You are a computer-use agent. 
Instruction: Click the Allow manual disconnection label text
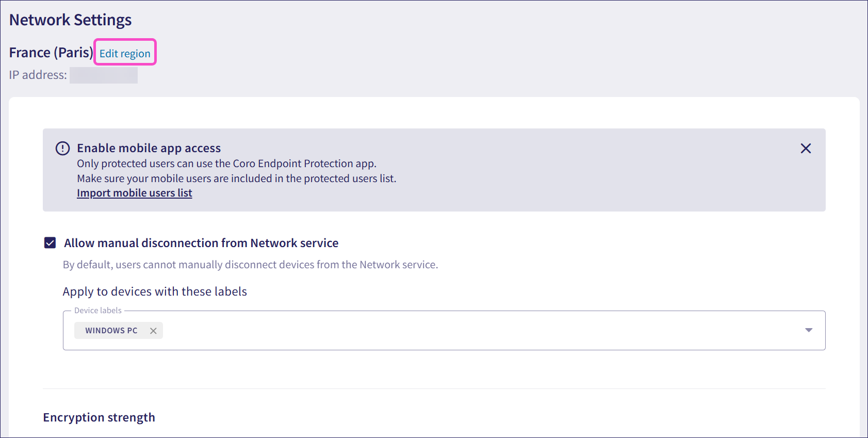[201, 243]
